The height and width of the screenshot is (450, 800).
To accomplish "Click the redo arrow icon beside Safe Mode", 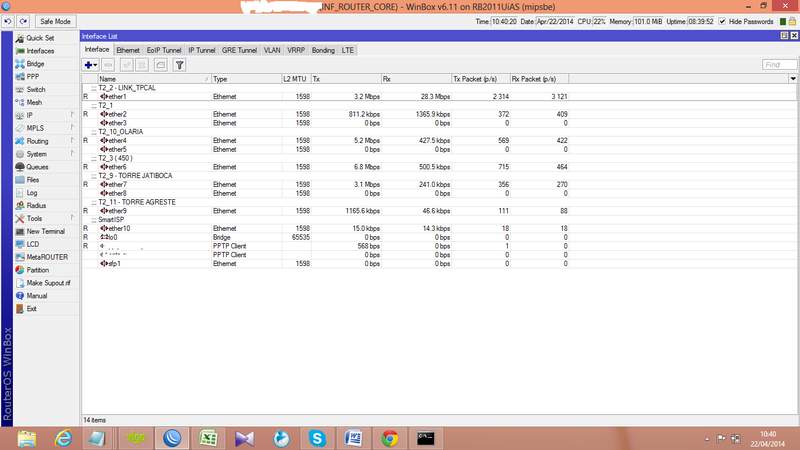I will pyautogui.click(x=23, y=21).
